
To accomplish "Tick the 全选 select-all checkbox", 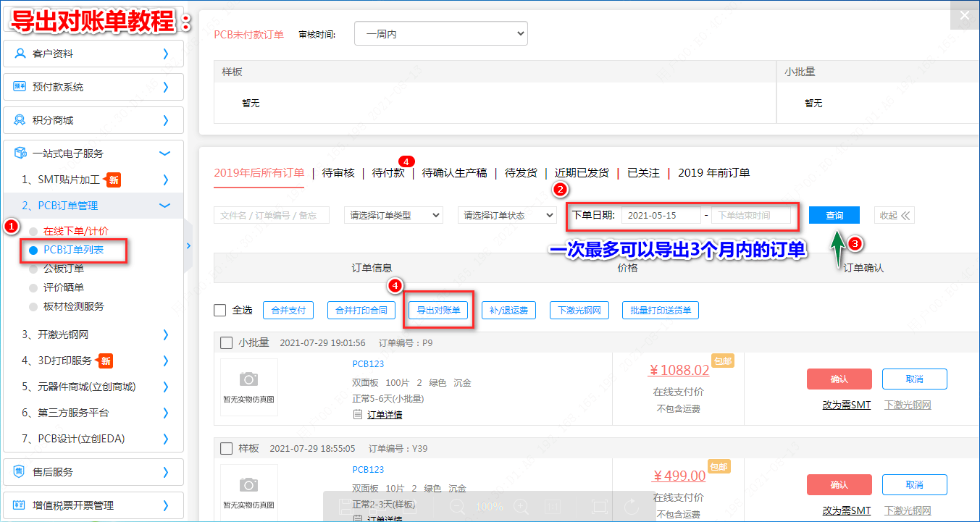I will [220, 311].
